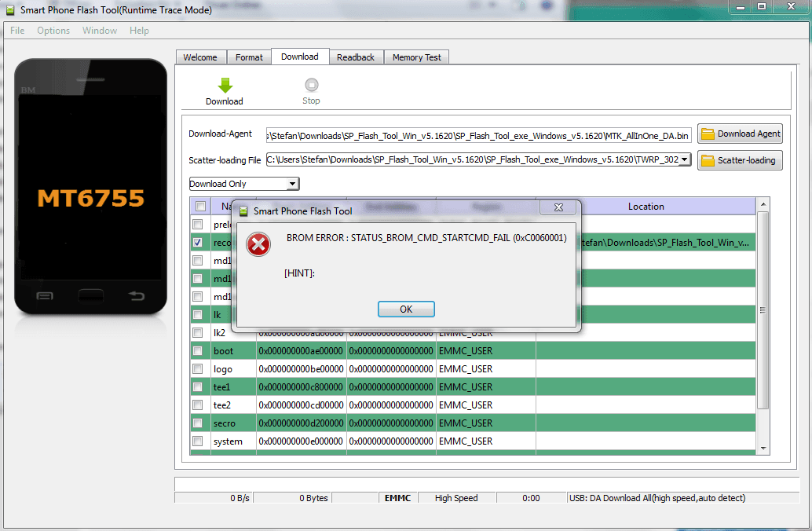Click the error dialog title bar icon
The height and width of the screenshot is (531, 812).
tap(243, 211)
